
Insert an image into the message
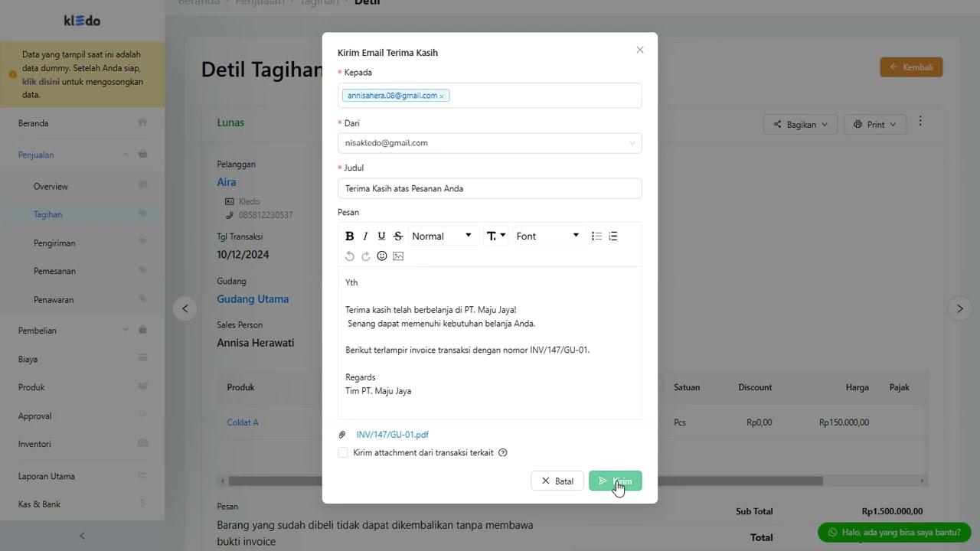click(398, 256)
